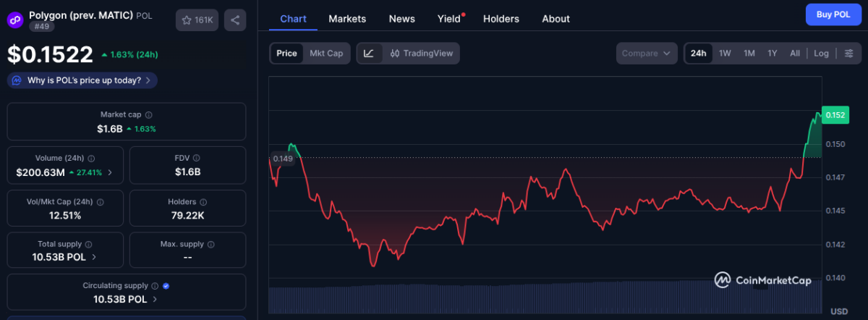This screenshot has height=320, width=868.
Task: Toggle Log scale
Action: point(821,53)
